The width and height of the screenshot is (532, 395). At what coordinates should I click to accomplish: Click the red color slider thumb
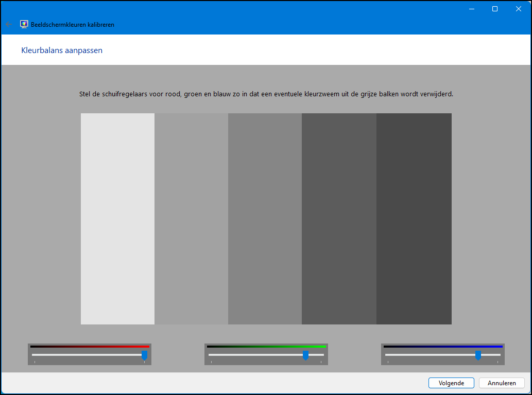coord(144,355)
